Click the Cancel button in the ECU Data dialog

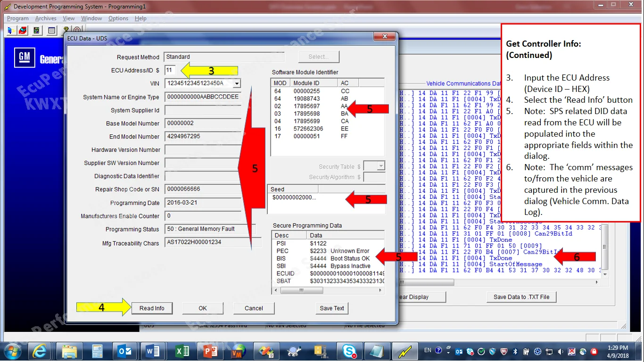254,308
